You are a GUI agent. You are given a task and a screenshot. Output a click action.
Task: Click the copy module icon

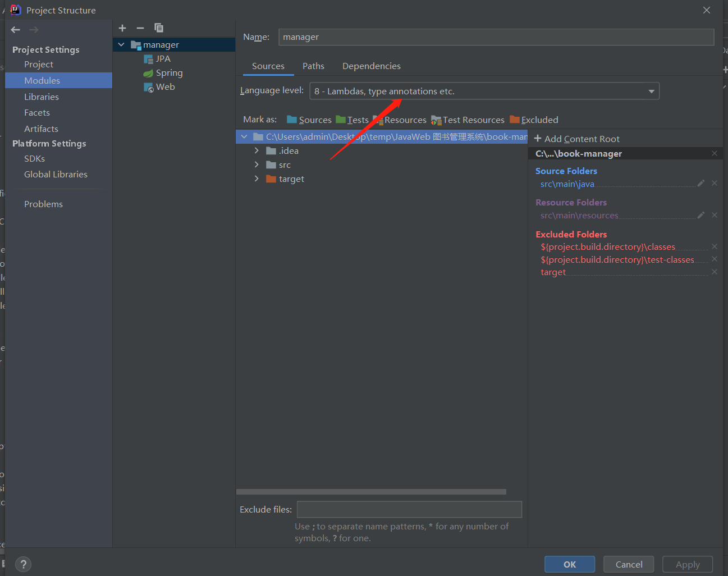pos(159,28)
